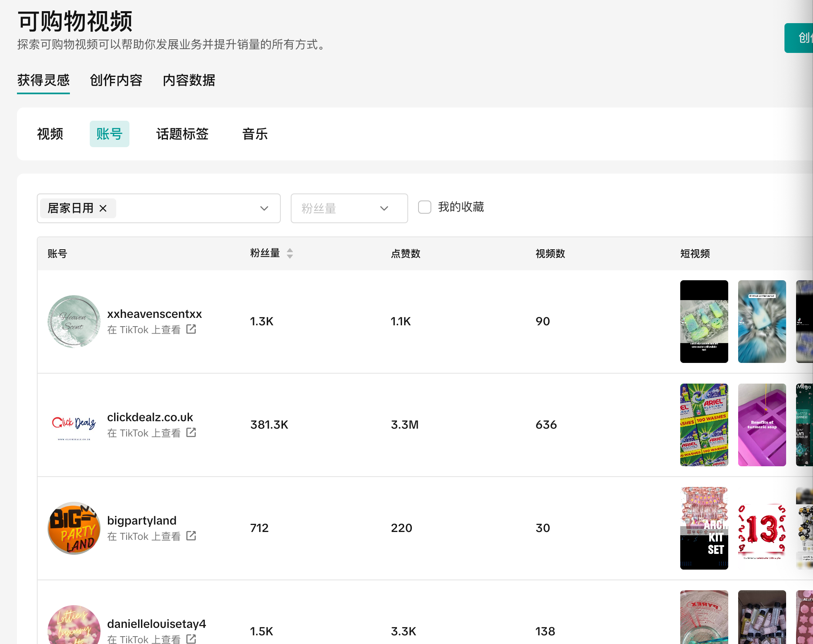Click the bigpartyland profile avatar
813x644 pixels.
pyautogui.click(x=74, y=528)
